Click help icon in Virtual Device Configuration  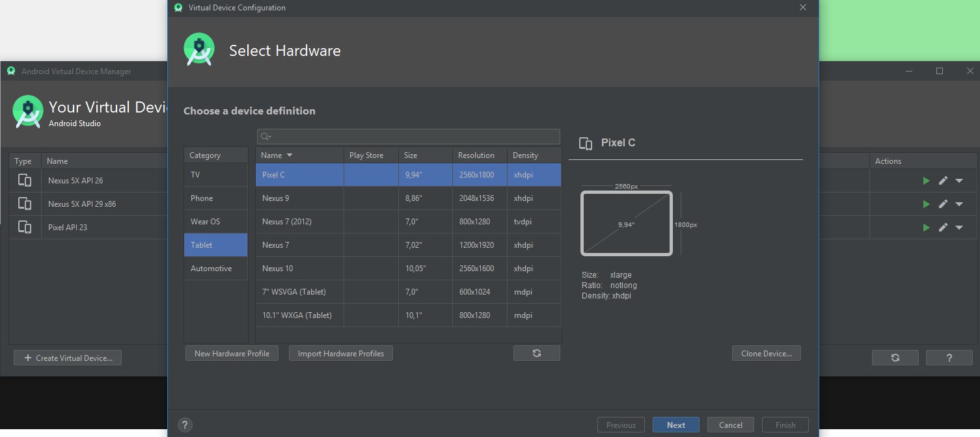coord(185,425)
